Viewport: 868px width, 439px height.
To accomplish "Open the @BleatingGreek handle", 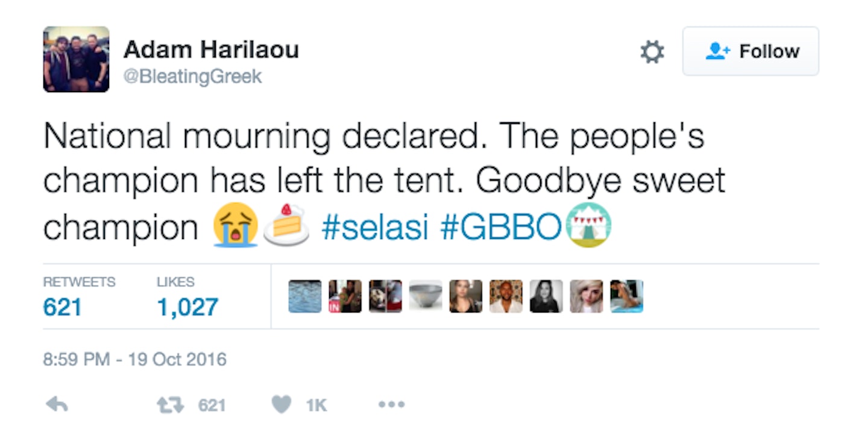I will pyautogui.click(x=193, y=77).
